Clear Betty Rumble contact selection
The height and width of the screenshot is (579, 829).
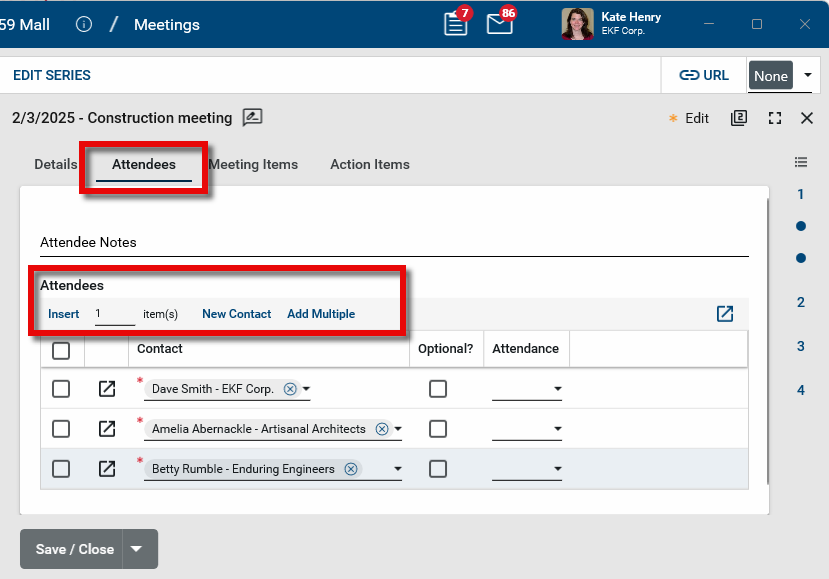click(351, 469)
